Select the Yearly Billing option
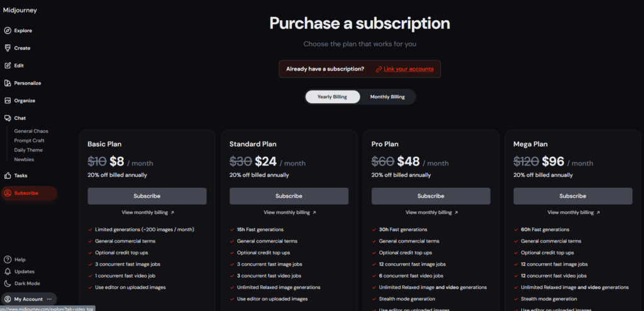This screenshot has width=644, height=311. click(332, 97)
